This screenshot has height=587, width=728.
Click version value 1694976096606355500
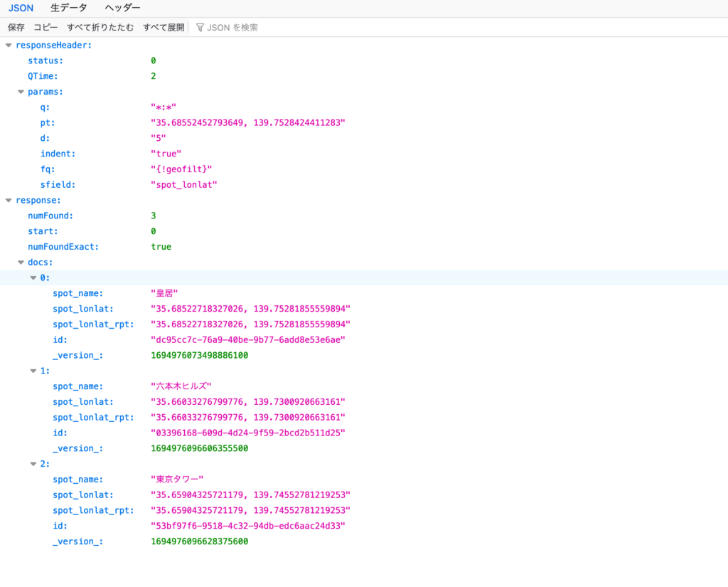tap(200, 448)
